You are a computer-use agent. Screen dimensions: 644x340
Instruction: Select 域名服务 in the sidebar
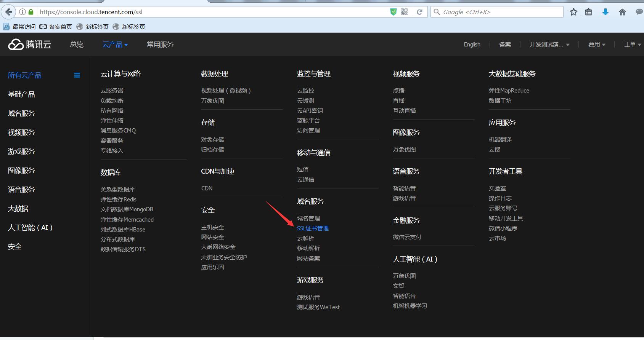point(21,113)
